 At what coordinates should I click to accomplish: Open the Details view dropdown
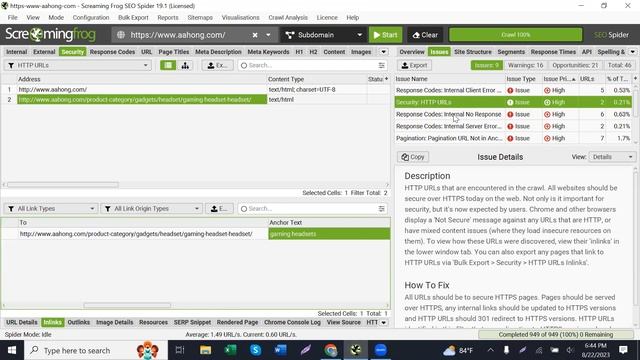(x=612, y=157)
